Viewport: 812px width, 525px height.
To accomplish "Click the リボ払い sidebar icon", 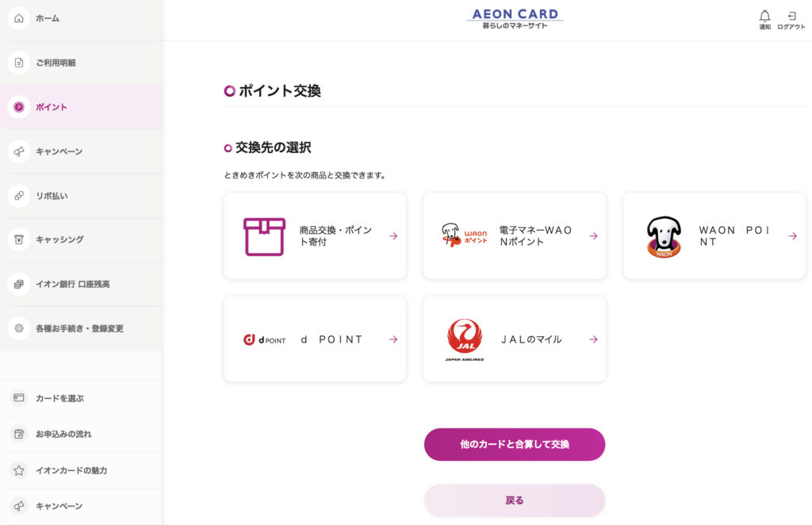I will (x=19, y=196).
